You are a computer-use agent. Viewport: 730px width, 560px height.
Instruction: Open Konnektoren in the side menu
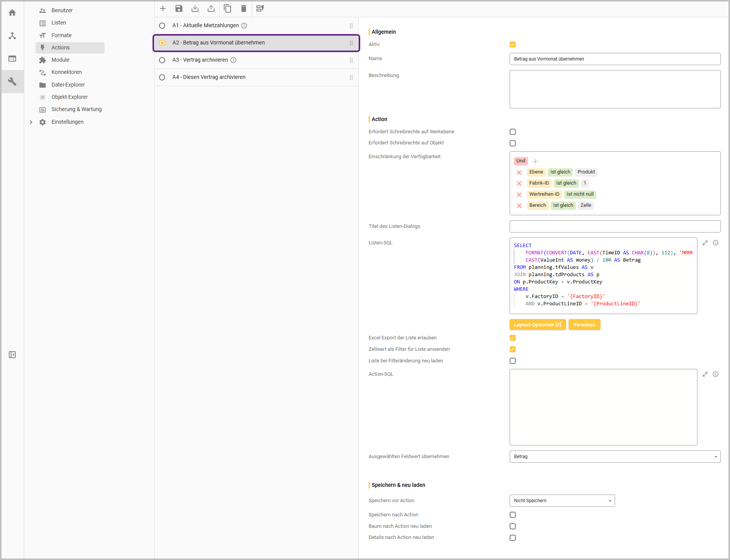tap(67, 72)
